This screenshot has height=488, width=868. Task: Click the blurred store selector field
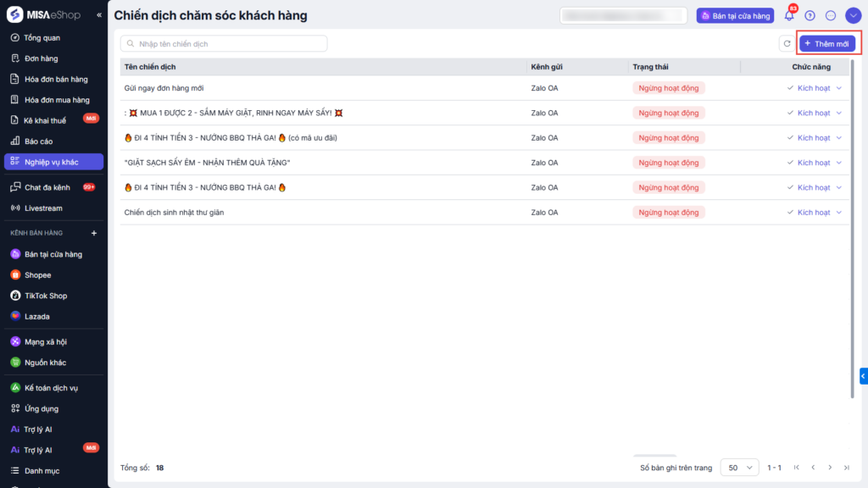(623, 15)
